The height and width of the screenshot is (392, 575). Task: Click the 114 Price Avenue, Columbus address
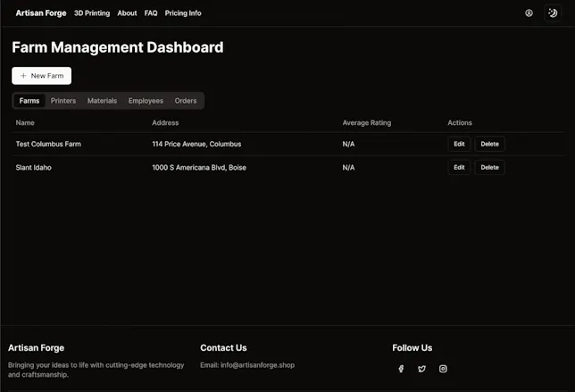click(196, 144)
